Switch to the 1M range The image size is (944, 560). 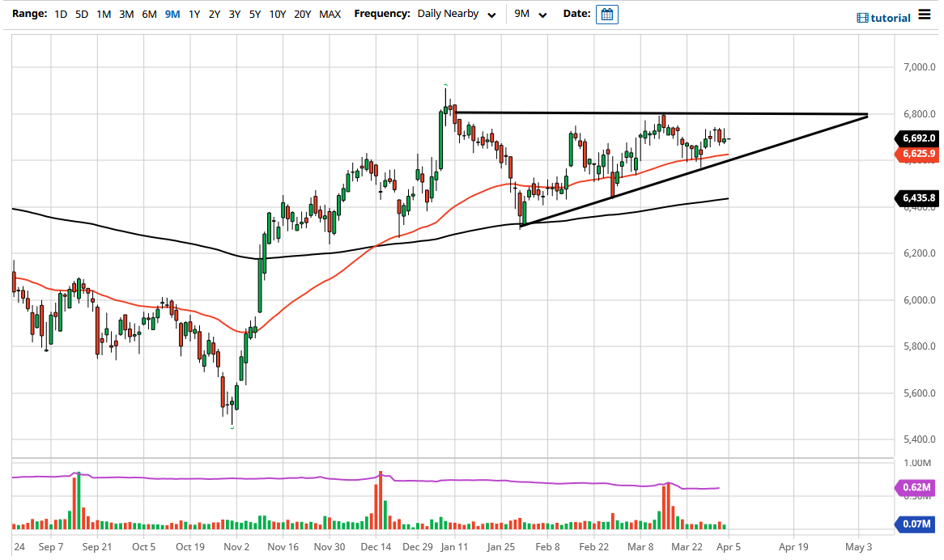pyautogui.click(x=103, y=14)
